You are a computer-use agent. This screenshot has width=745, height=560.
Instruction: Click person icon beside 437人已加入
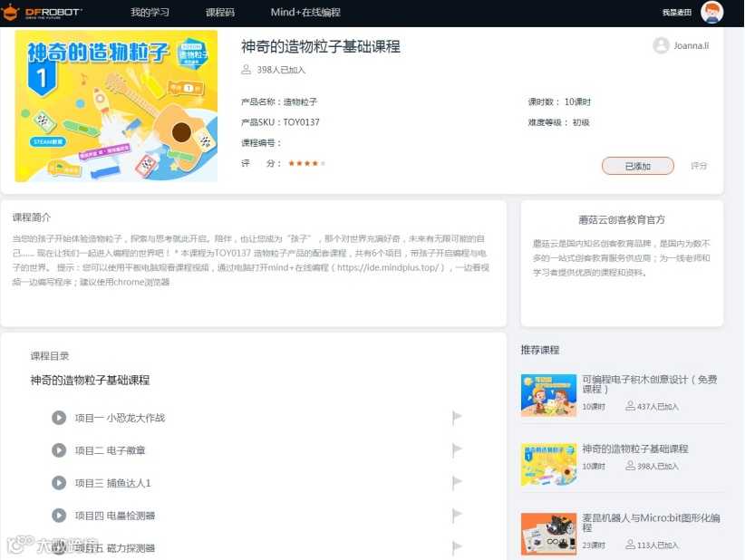tap(630, 406)
